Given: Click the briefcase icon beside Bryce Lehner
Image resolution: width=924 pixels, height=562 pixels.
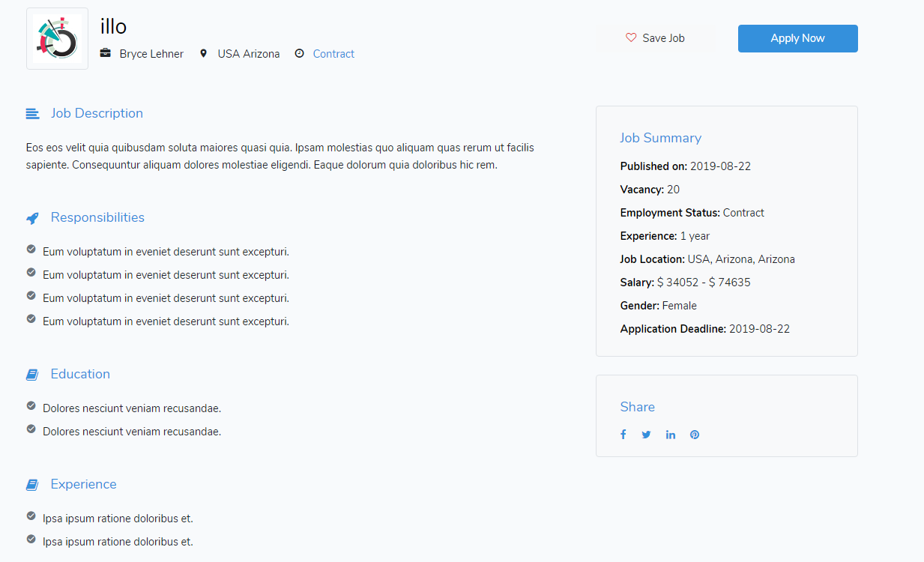Looking at the screenshot, I should (x=105, y=53).
